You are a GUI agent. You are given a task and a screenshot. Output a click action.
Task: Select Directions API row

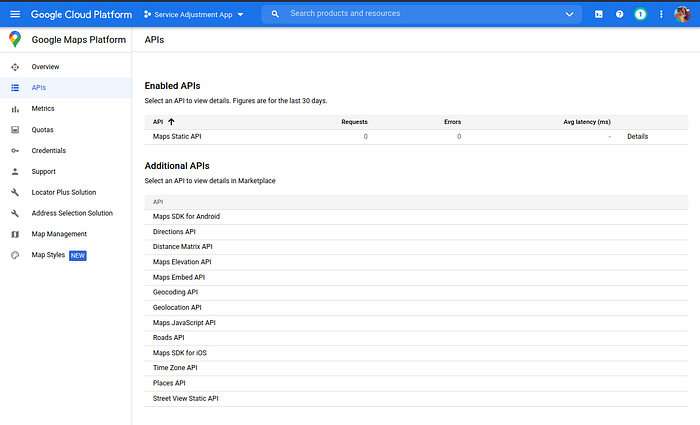pos(416,232)
